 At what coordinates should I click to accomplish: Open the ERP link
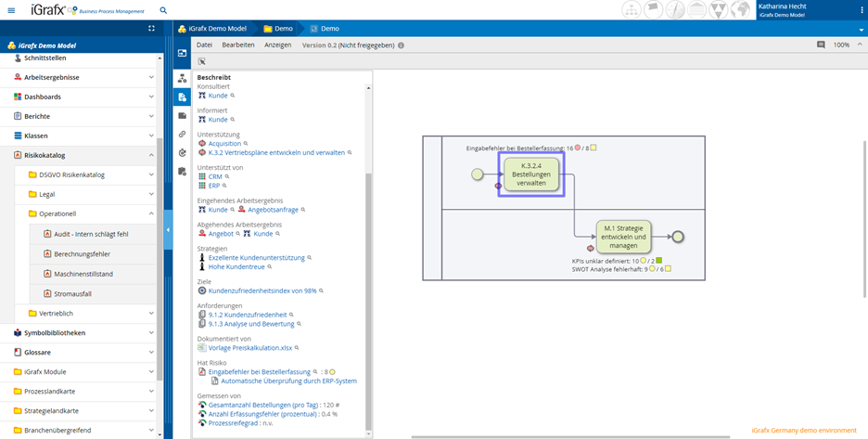(214, 186)
